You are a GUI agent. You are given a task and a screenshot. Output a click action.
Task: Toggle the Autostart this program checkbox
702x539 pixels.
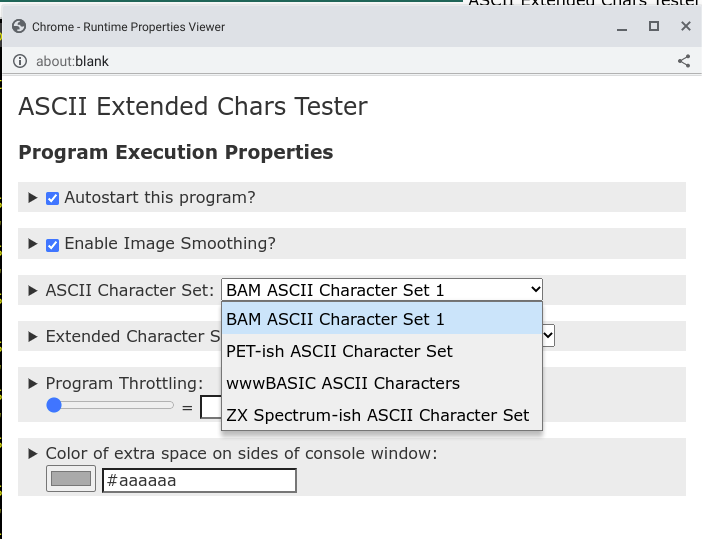(52, 198)
